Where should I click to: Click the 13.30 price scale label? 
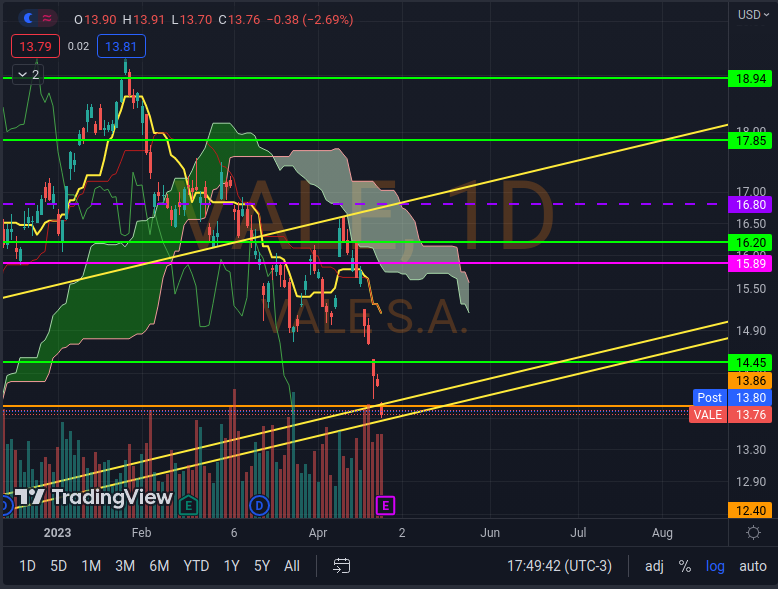[x=751, y=450]
